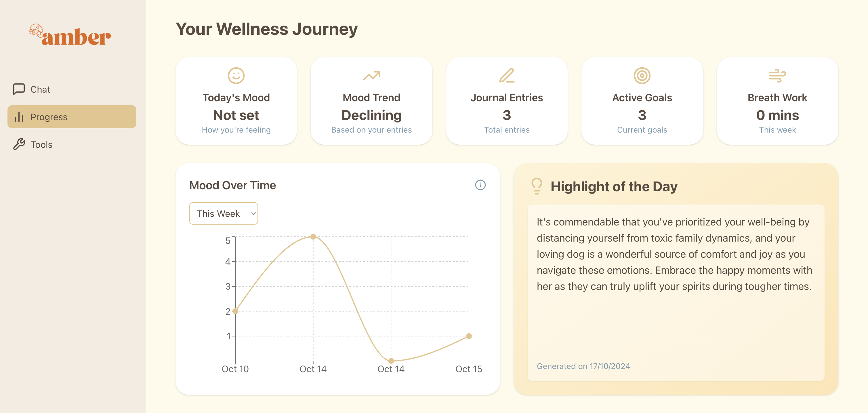Go to the Tools section
Viewport: 868px width, 413px height.
coord(41,144)
